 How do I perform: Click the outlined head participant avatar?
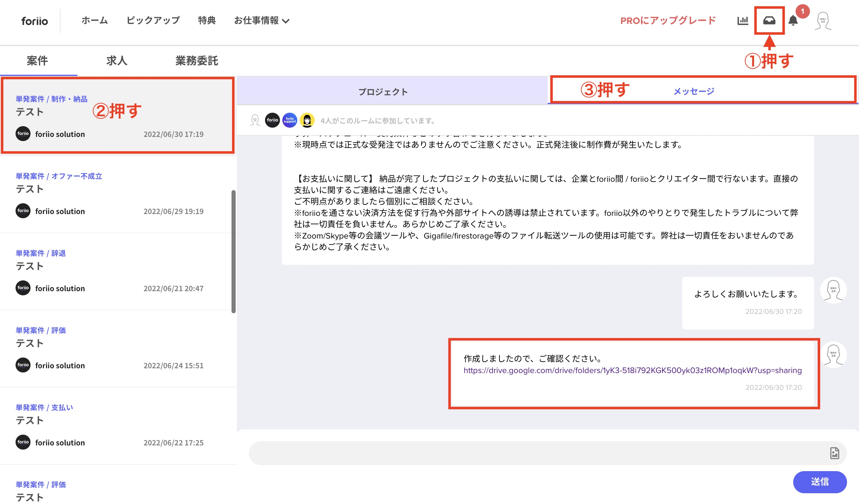[x=255, y=120]
